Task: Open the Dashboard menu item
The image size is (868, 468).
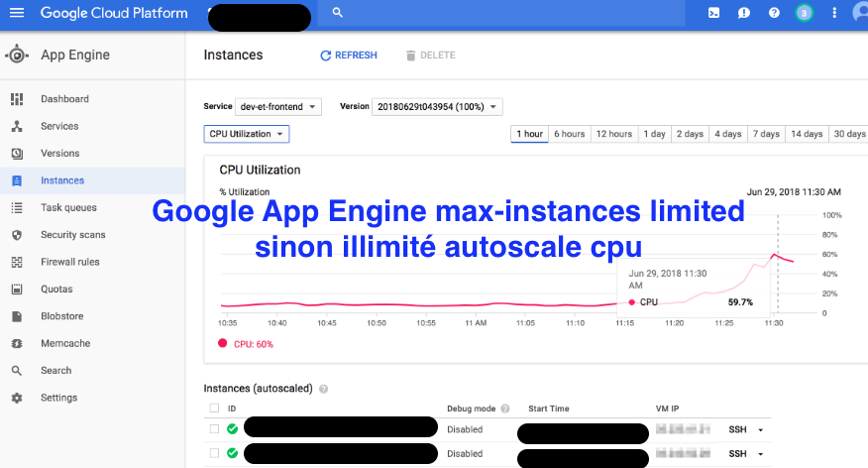Action: pyautogui.click(x=64, y=98)
